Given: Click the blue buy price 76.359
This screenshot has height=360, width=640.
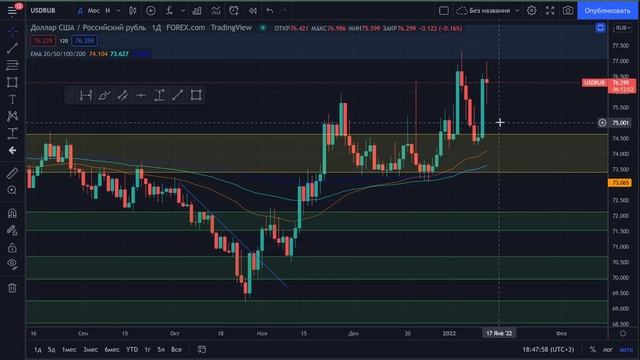Looking at the screenshot, I should coord(84,41).
